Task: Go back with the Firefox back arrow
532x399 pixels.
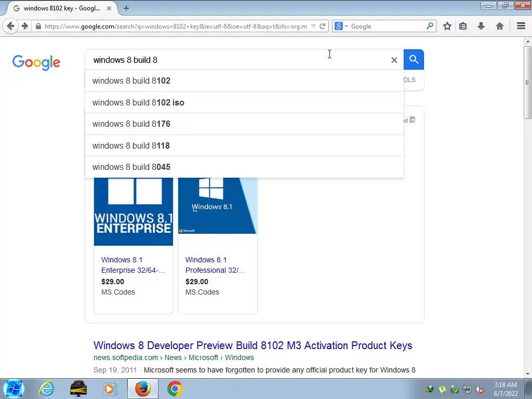Action: point(10,26)
